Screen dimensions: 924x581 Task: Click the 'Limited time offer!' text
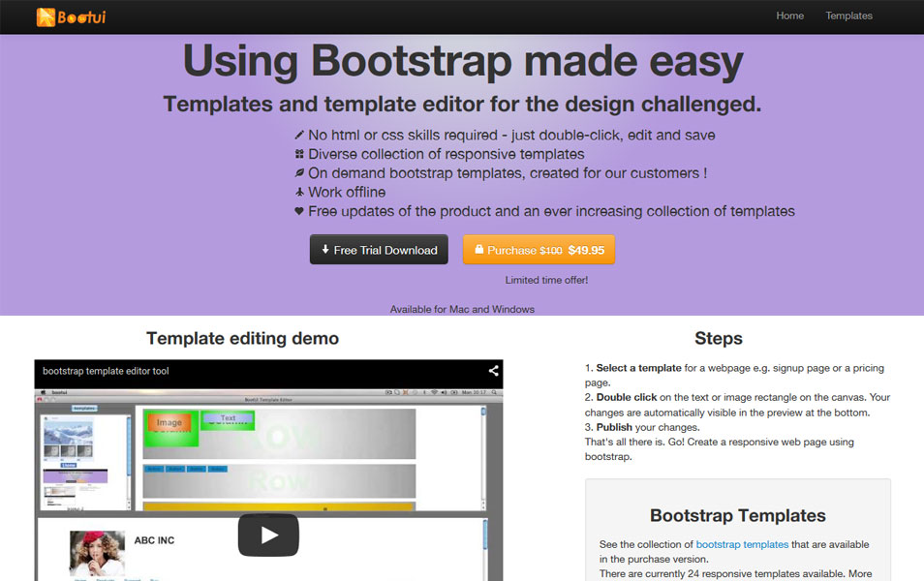click(x=546, y=280)
